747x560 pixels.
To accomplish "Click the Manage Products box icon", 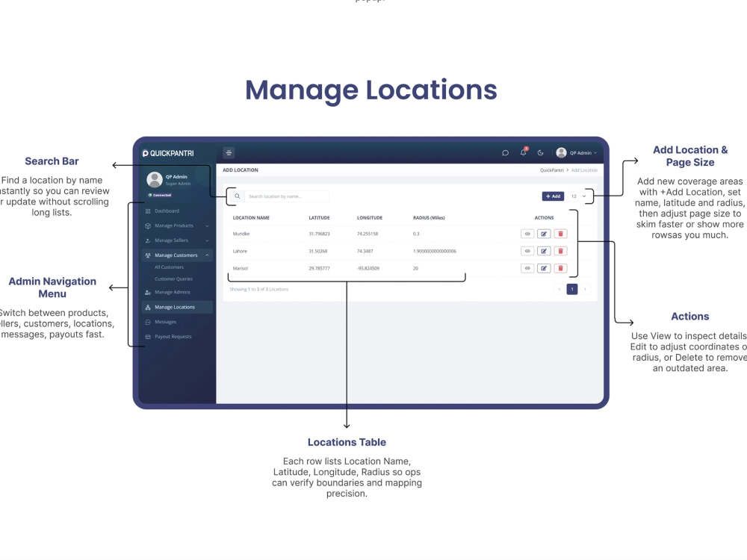I will coord(148,225).
